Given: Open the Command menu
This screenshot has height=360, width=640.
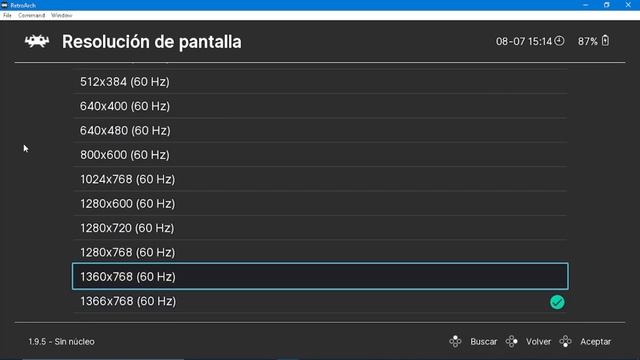Looking at the screenshot, I should point(31,16).
